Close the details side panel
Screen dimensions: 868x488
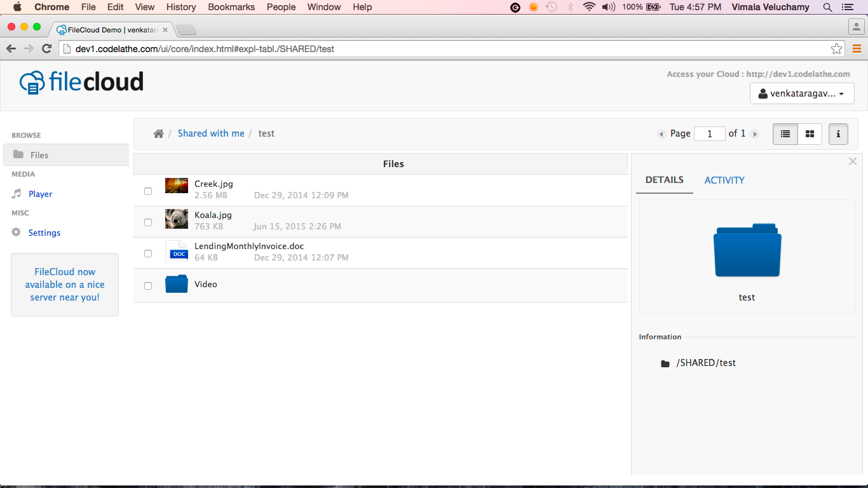click(853, 161)
